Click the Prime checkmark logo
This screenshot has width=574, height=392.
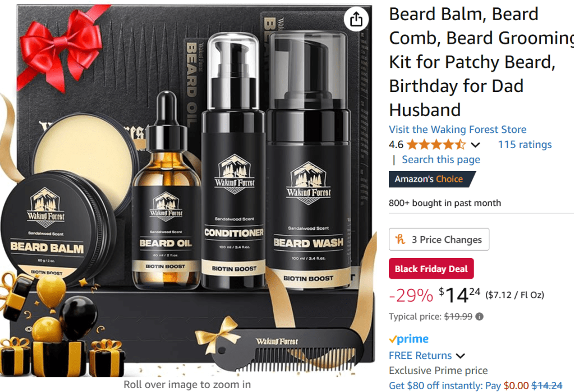pyautogui.click(x=408, y=339)
